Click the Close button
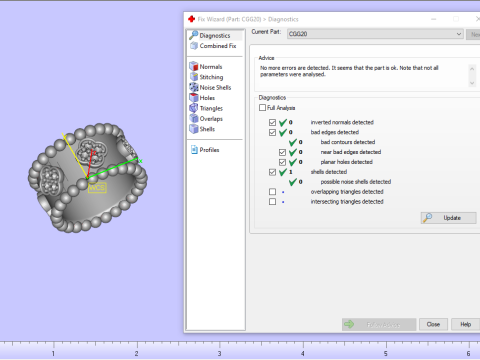This screenshot has height=360, width=480. click(433, 324)
